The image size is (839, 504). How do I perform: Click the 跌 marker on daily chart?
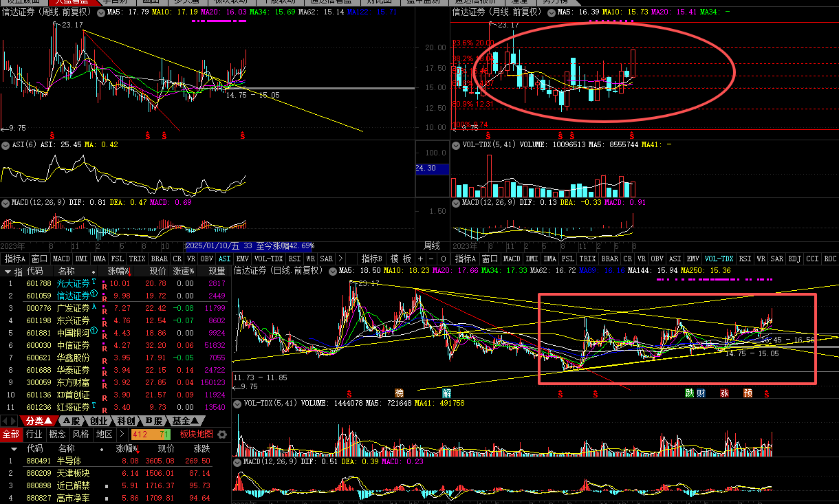coord(689,393)
